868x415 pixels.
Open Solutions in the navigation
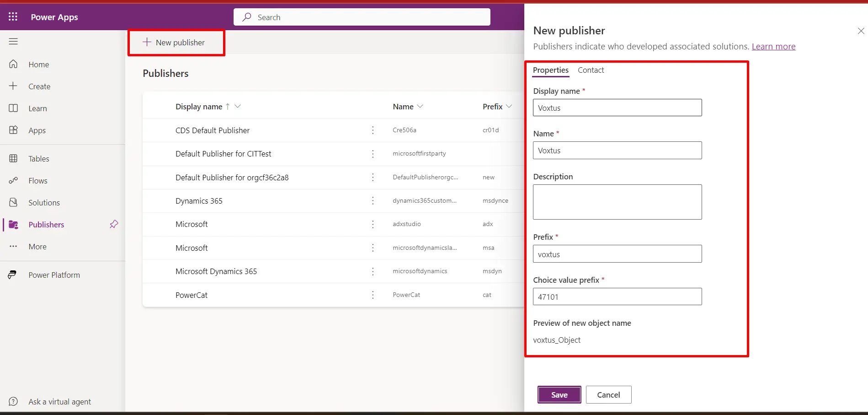(x=44, y=203)
